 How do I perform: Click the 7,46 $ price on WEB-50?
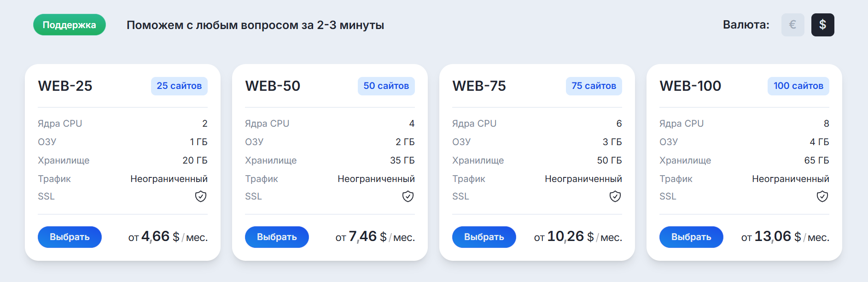(x=367, y=237)
